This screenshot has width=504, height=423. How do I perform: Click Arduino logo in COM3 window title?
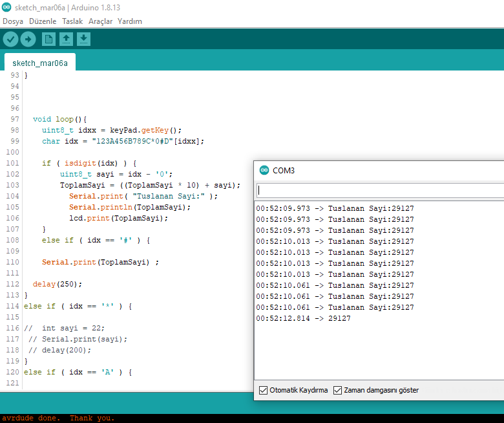tap(264, 170)
